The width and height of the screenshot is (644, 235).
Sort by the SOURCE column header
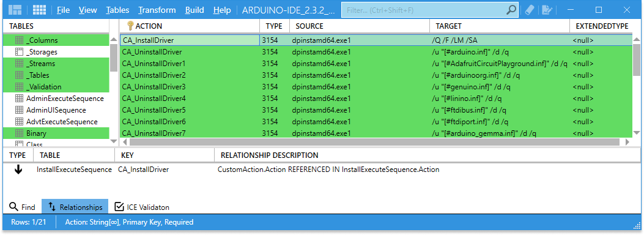[x=360, y=26]
